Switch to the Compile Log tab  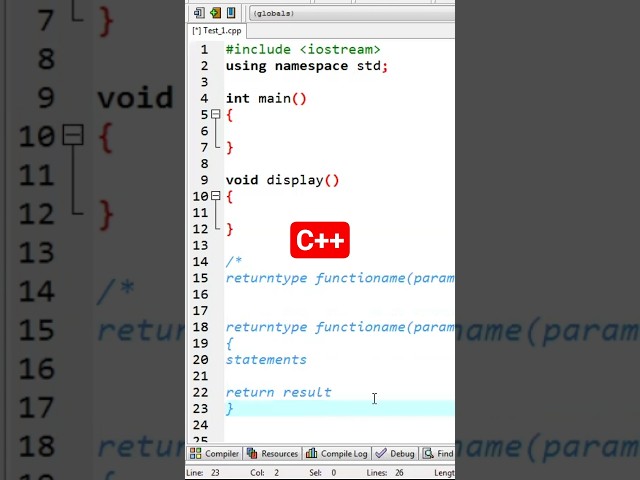tap(337, 453)
